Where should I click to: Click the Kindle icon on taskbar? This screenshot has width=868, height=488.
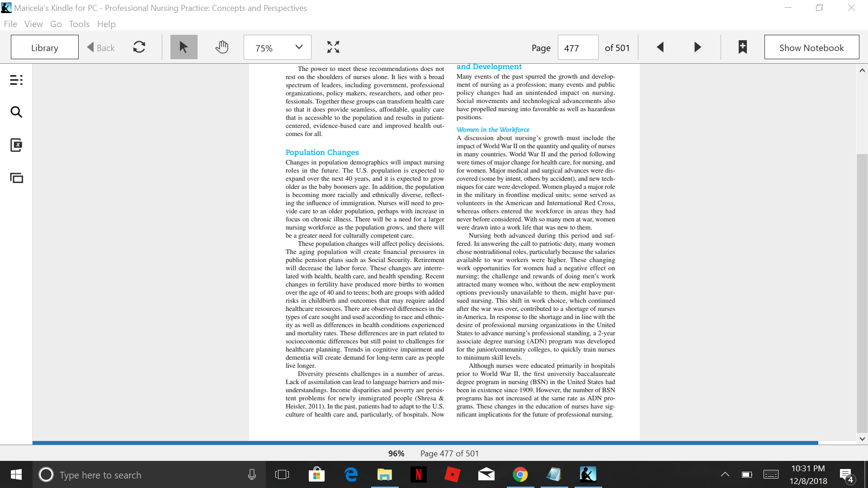pos(588,474)
